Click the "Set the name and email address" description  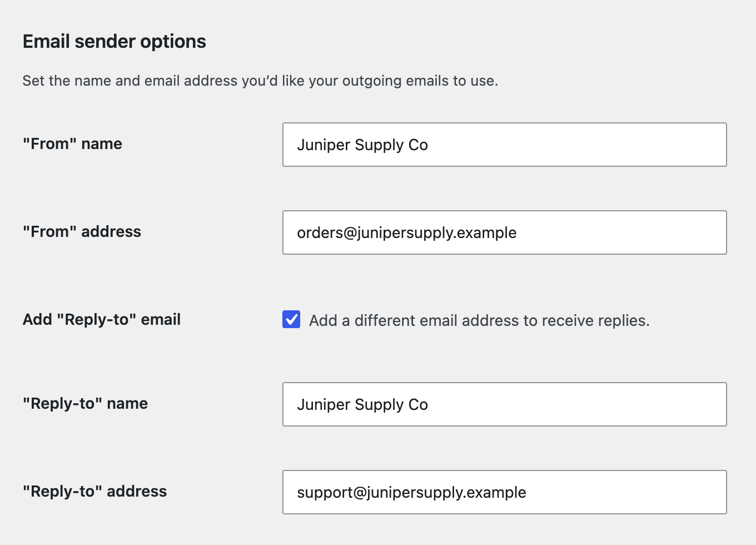coord(260,81)
